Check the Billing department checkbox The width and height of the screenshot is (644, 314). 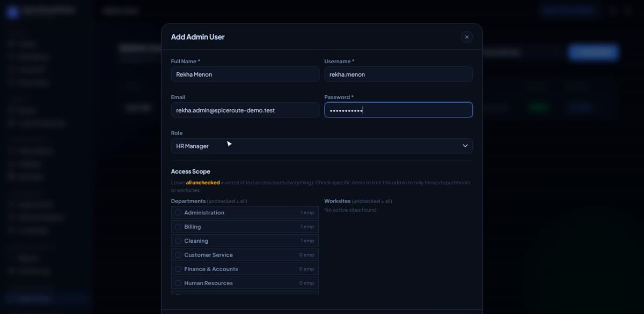coord(178,227)
